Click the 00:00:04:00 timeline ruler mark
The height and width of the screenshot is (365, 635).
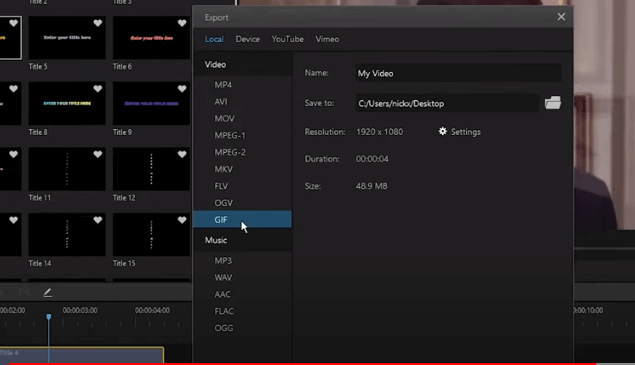(x=152, y=310)
